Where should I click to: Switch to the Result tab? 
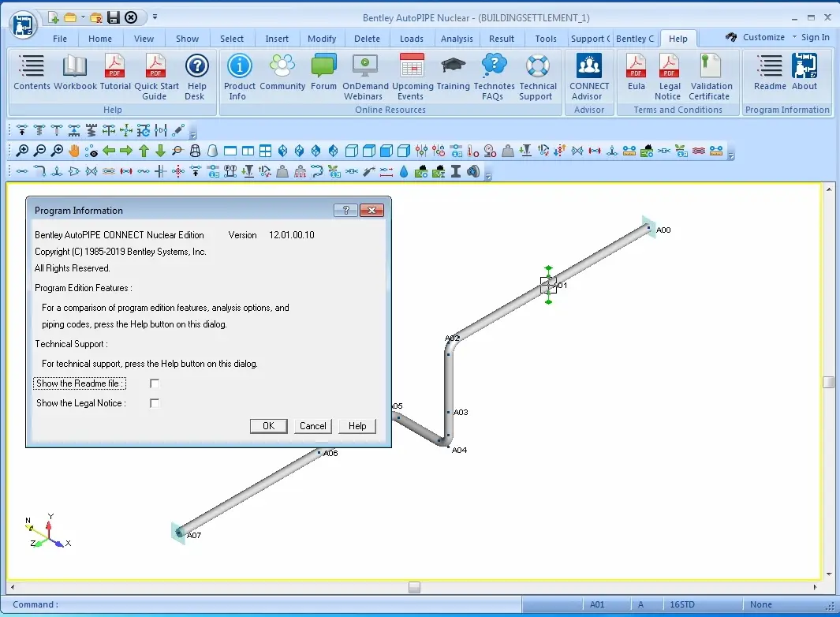502,39
